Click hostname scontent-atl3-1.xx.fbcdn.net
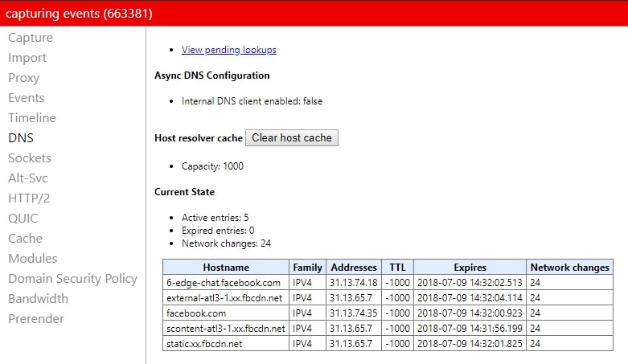 pyautogui.click(x=225, y=329)
